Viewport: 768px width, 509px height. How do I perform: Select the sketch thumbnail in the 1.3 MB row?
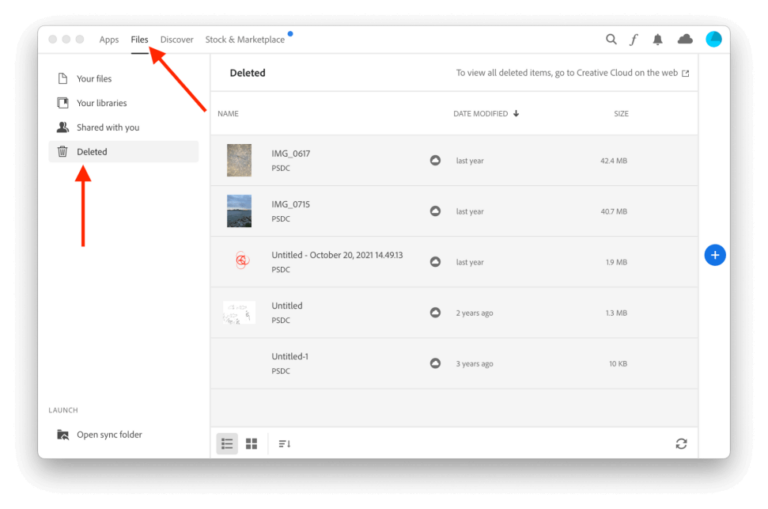[239, 313]
